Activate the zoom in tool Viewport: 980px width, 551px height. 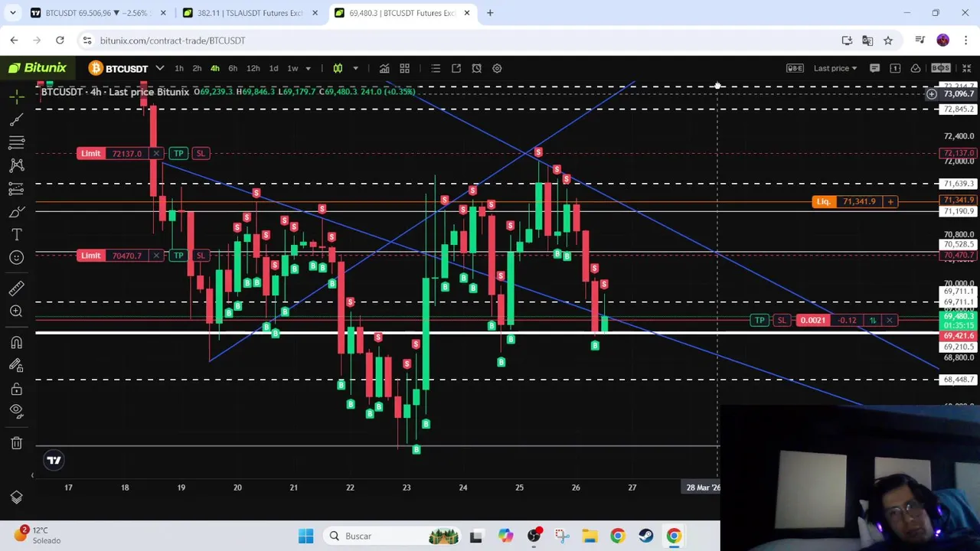coord(17,311)
